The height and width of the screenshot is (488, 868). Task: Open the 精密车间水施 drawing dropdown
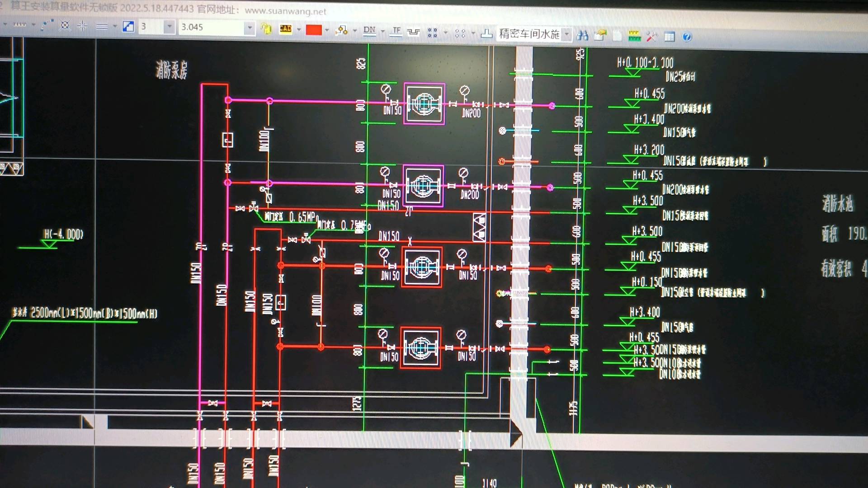coord(567,35)
